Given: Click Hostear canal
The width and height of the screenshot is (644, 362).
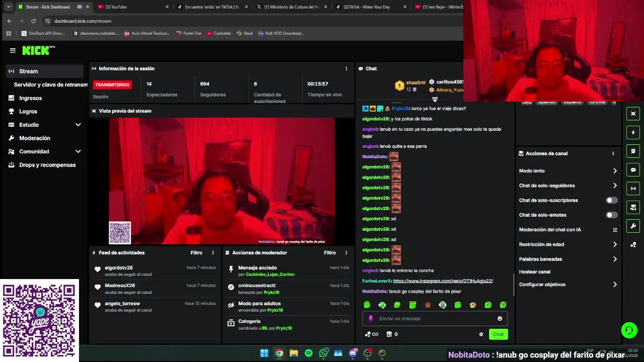Looking at the screenshot, I should tap(534, 272).
